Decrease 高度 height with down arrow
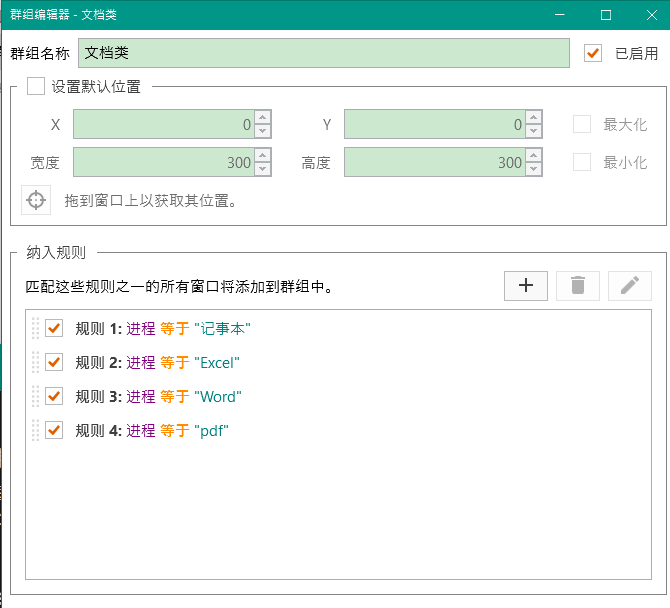Image resolution: width=670 pixels, height=608 pixels. 534,169
